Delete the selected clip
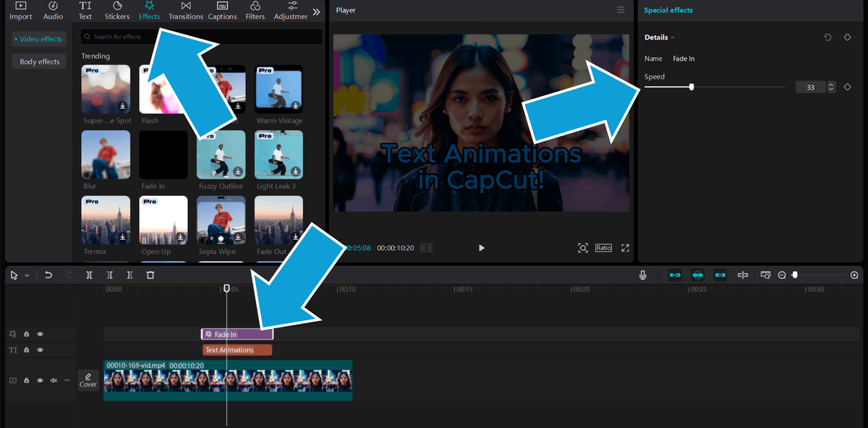The image size is (868, 428). point(150,275)
